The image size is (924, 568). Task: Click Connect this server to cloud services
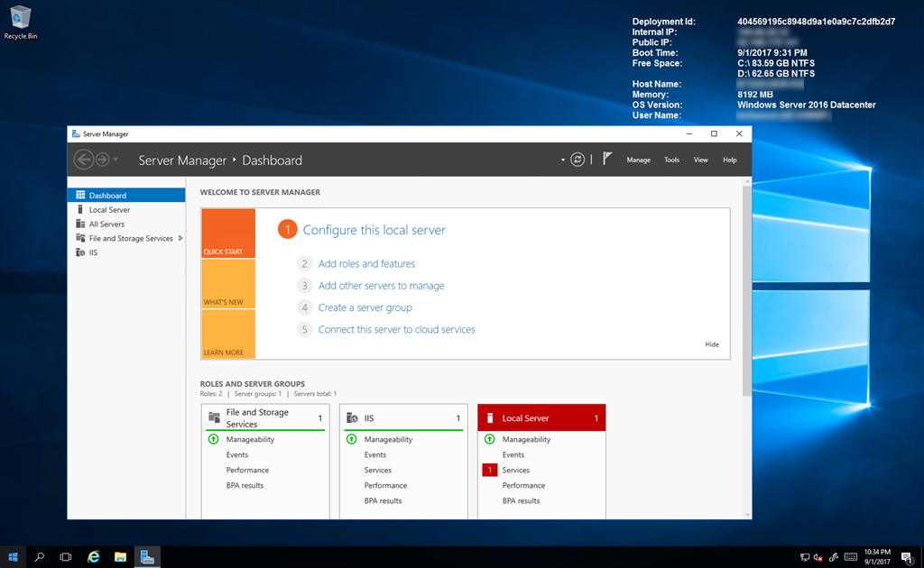[397, 330]
